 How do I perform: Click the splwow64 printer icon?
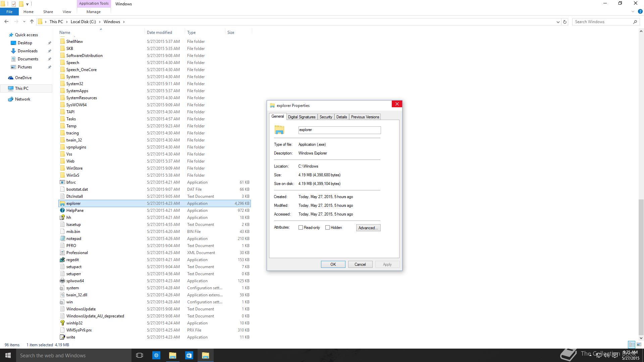[x=62, y=281]
